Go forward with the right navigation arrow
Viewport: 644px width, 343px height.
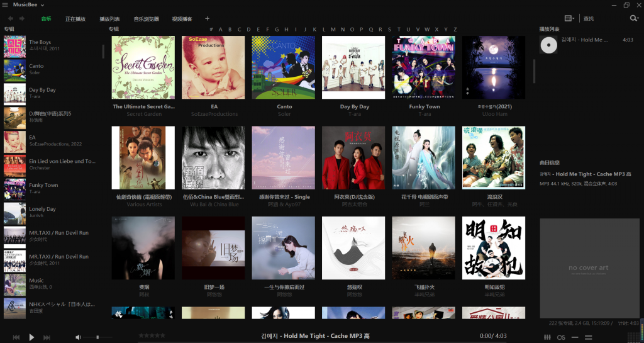22,18
